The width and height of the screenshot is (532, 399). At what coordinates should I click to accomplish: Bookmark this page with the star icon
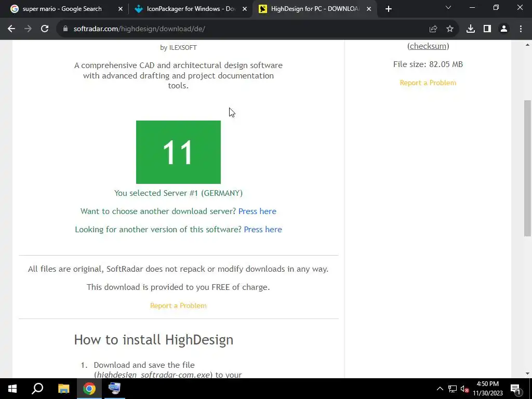[450, 29]
